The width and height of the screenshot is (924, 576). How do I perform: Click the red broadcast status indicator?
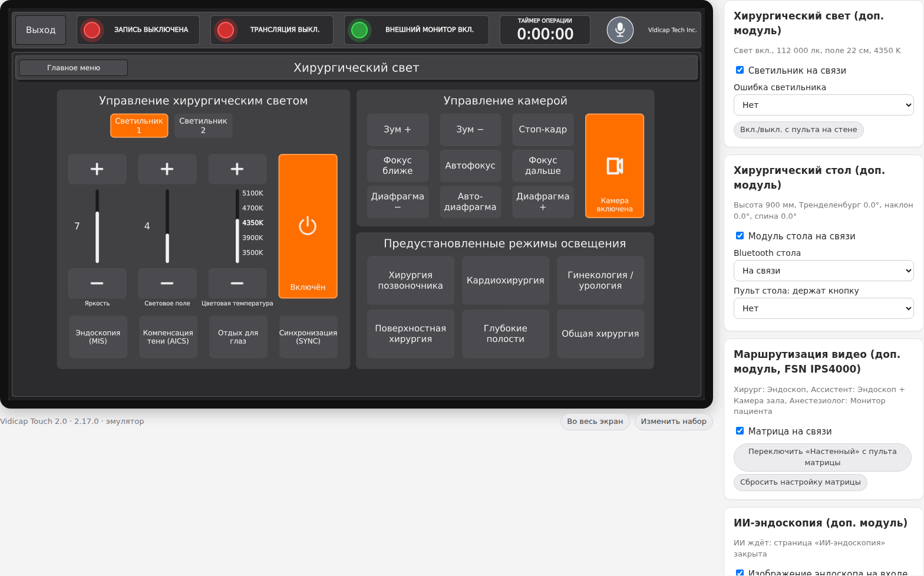(226, 30)
